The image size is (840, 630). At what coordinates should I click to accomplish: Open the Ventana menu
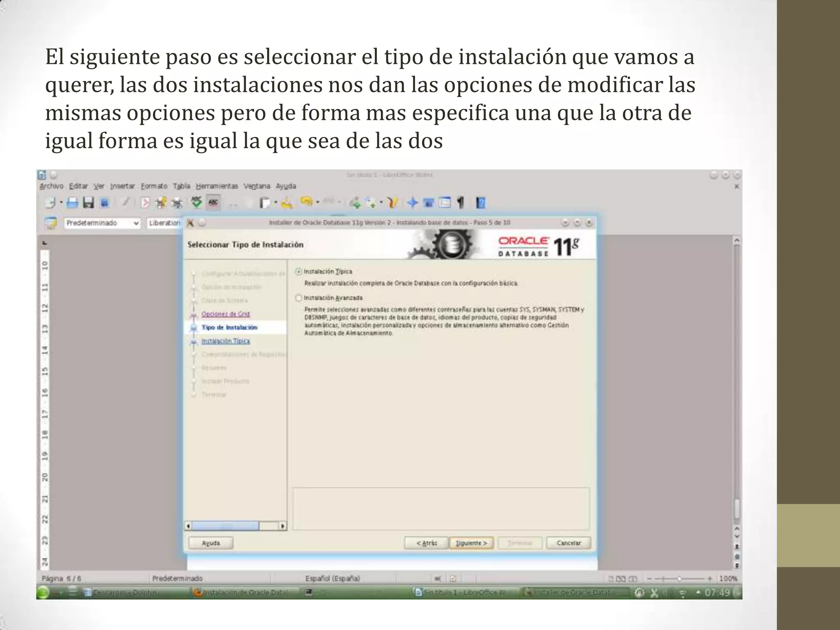[x=257, y=186]
